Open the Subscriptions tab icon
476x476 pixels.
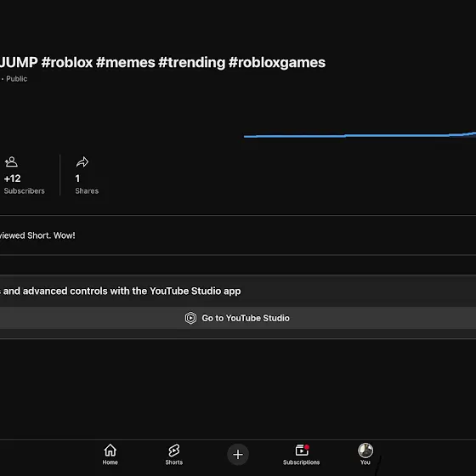(302, 450)
